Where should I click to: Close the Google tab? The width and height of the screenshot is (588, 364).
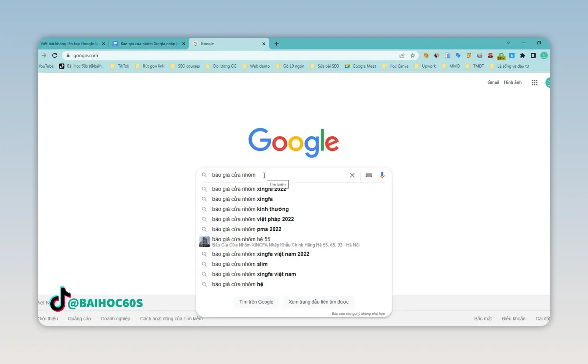(264, 44)
